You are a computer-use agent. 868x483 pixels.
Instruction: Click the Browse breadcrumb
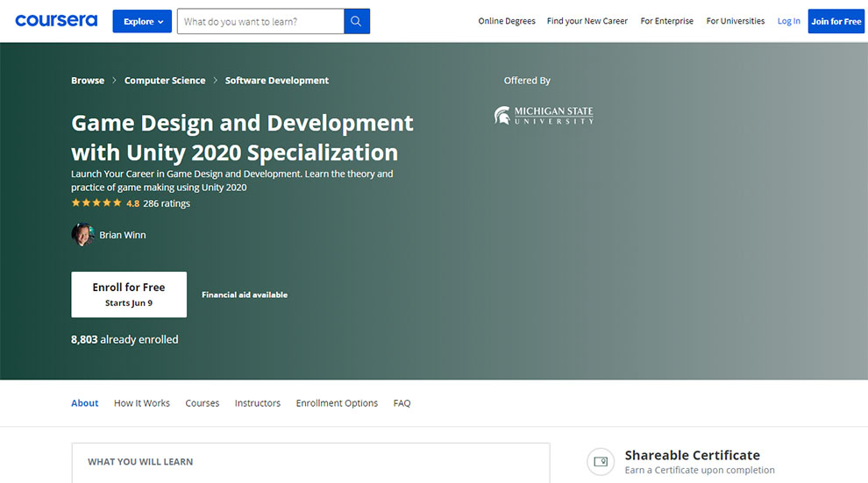click(88, 81)
